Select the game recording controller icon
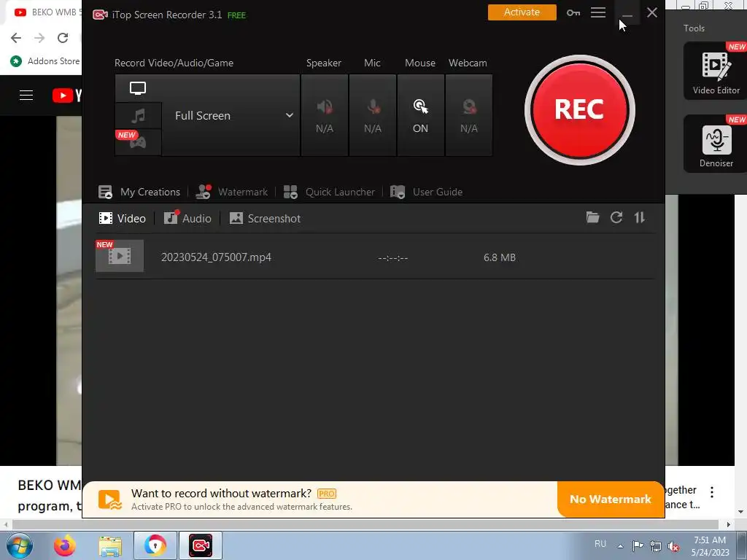The height and width of the screenshot is (560, 747). [x=138, y=142]
